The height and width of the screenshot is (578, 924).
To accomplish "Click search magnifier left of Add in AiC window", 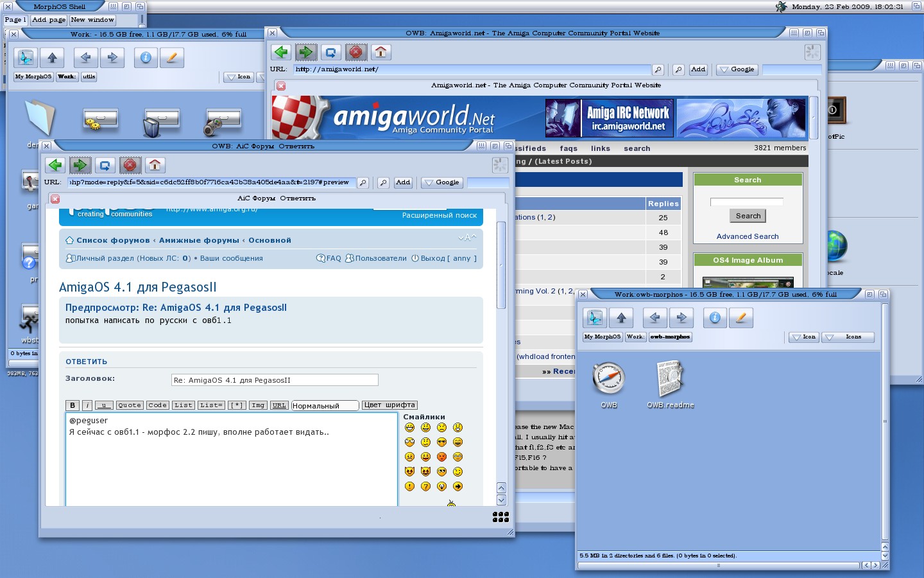I will pyautogui.click(x=383, y=182).
